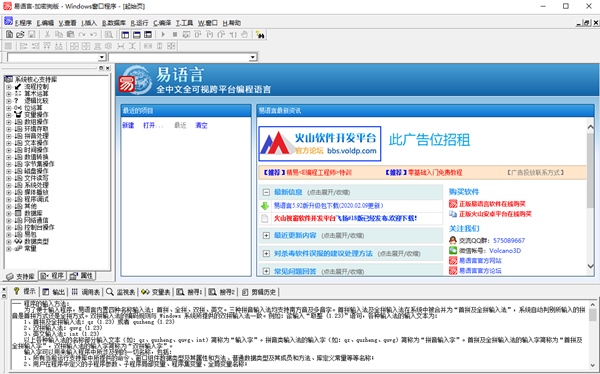Switch to the 属性 tab
600x374 pixels.
81,276
